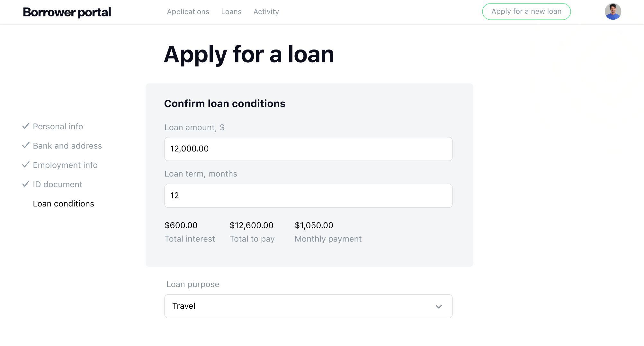The image size is (644, 346).
Task: Click the checkmark beside Employment info
Action: tap(26, 165)
